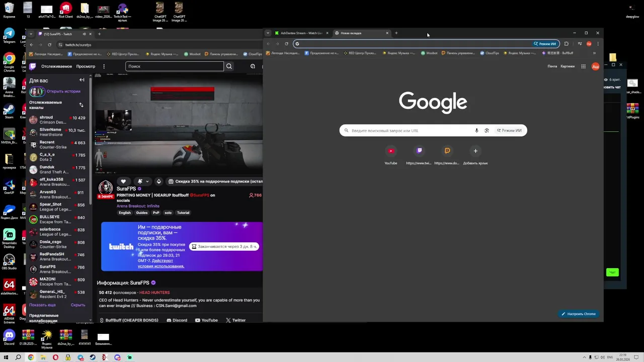Switch to the 'AshDantee Stream' tab

pos(301,33)
